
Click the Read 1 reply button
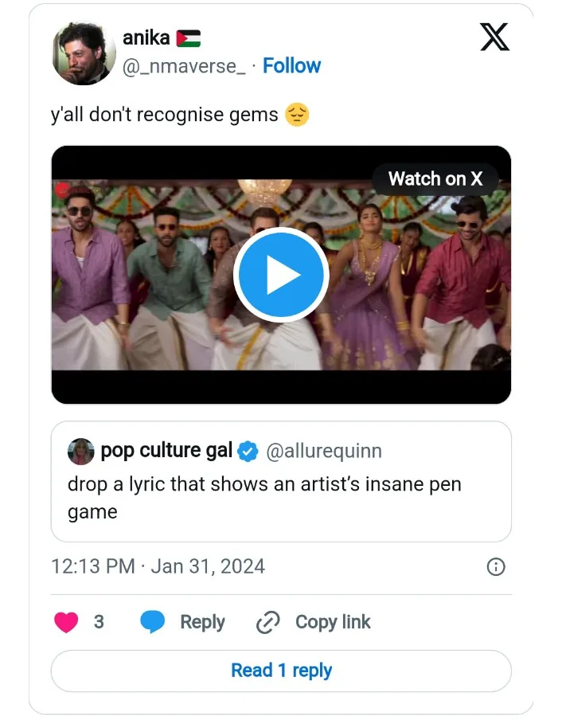pyautogui.click(x=281, y=671)
